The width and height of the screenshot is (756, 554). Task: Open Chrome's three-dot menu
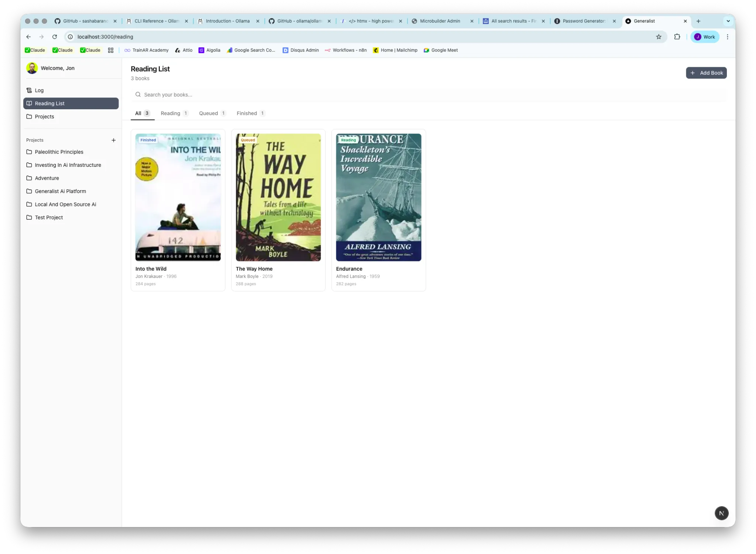point(727,37)
